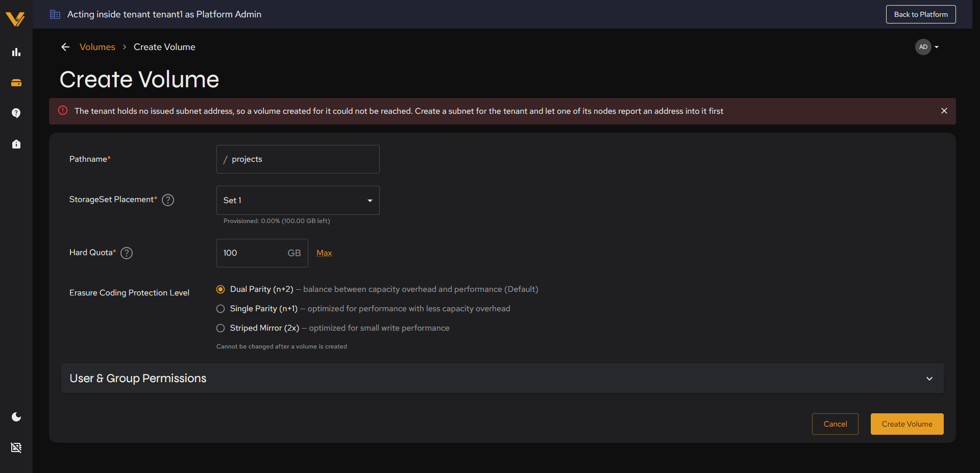Click the Provisioned 0.00% capacity text

(277, 221)
